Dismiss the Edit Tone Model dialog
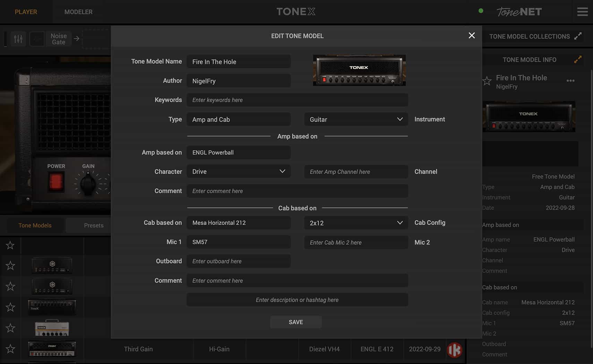 (x=472, y=35)
